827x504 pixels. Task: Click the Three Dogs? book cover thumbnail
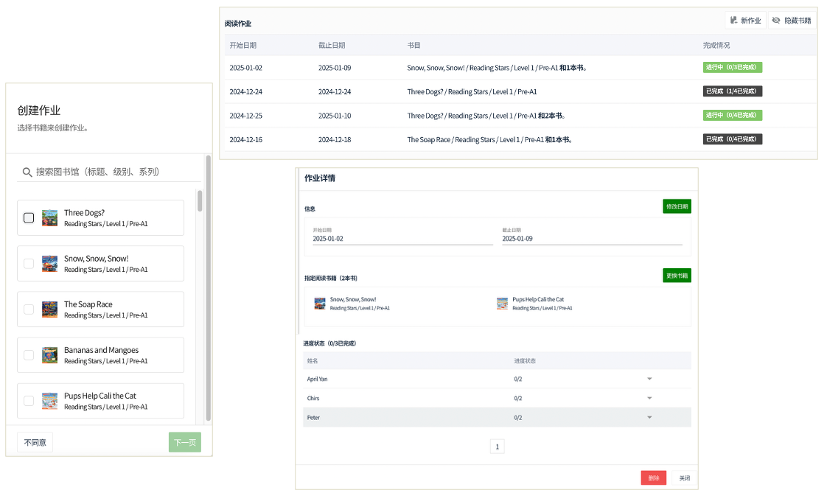pyautogui.click(x=49, y=218)
